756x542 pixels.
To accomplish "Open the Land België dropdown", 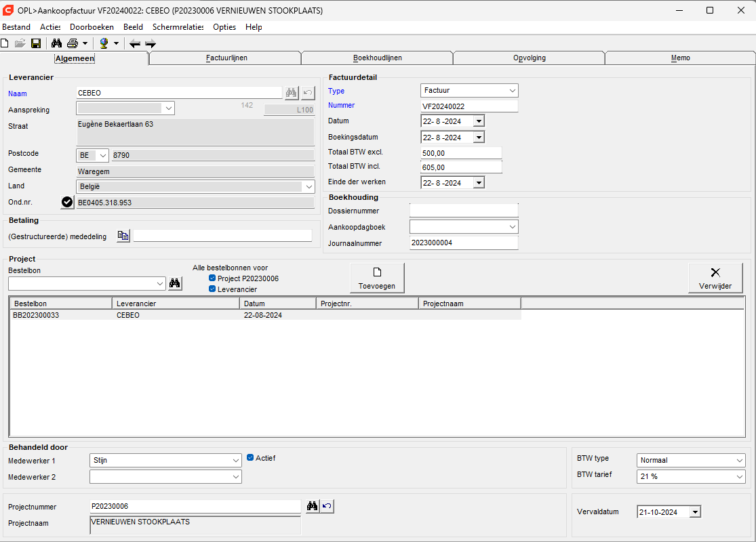I will tap(309, 186).
